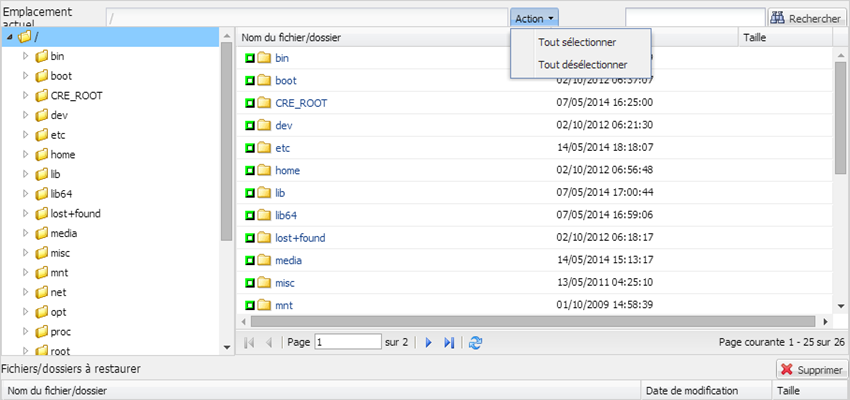
Task: Open the mnt folder link
Action: (284, 305)
